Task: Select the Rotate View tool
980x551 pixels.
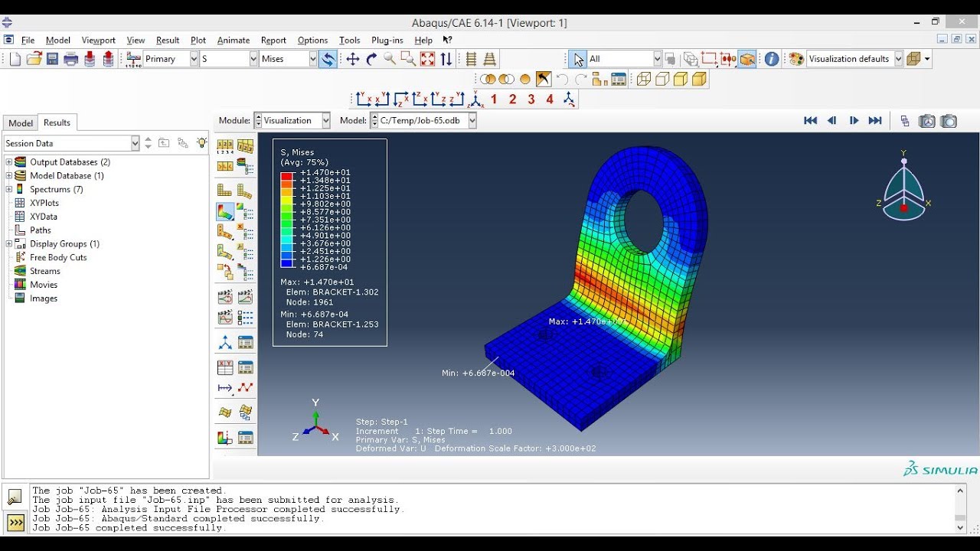Action: (x=371, y=59)
